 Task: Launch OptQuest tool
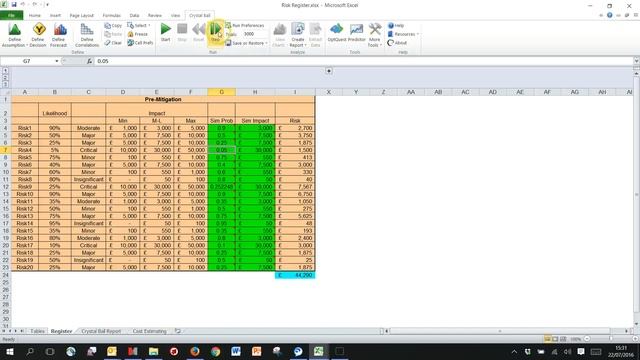[x=337, y=33]
